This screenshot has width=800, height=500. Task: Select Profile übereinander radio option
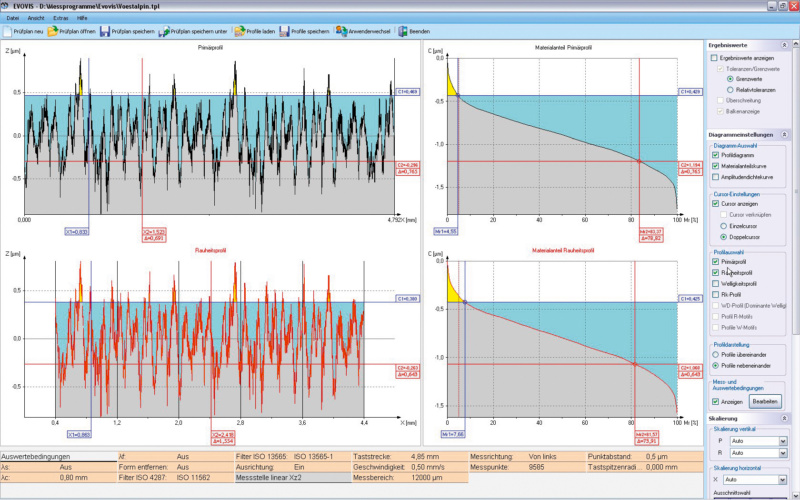pos(716,353)
